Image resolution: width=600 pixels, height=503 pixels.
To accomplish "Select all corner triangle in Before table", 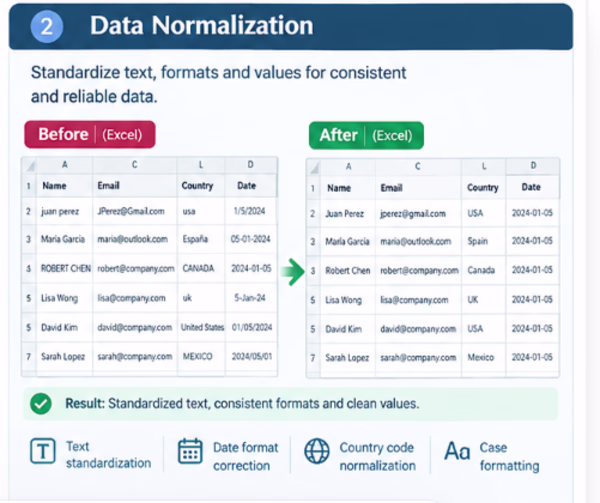I will point(30,166).
